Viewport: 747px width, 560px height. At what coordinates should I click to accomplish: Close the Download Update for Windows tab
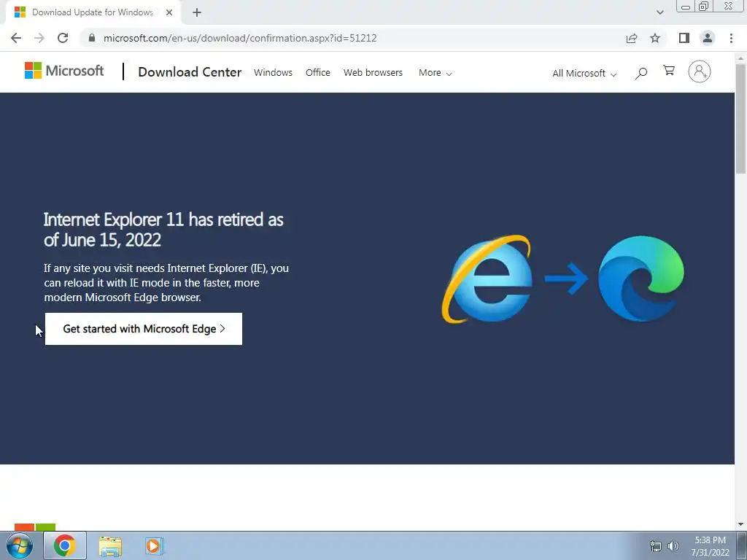tap(169, 13)
